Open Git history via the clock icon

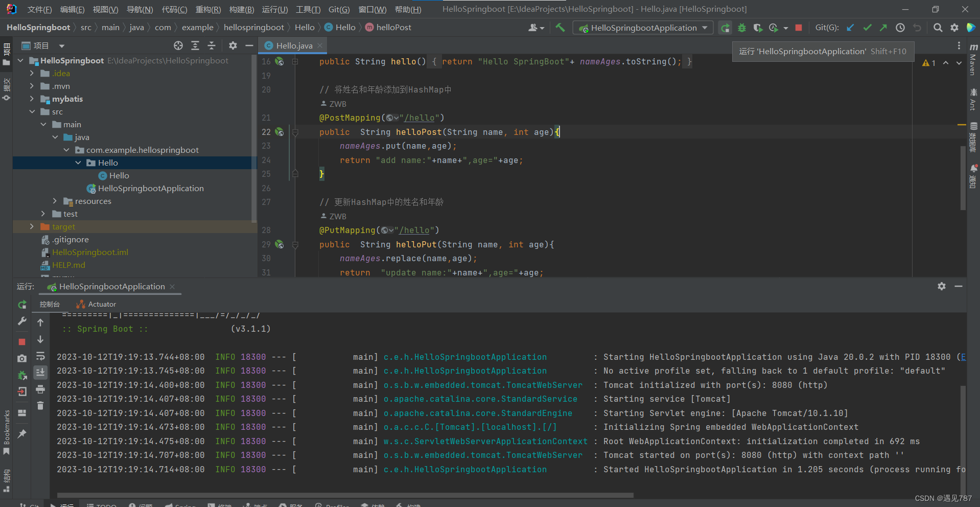coord(900,28)
